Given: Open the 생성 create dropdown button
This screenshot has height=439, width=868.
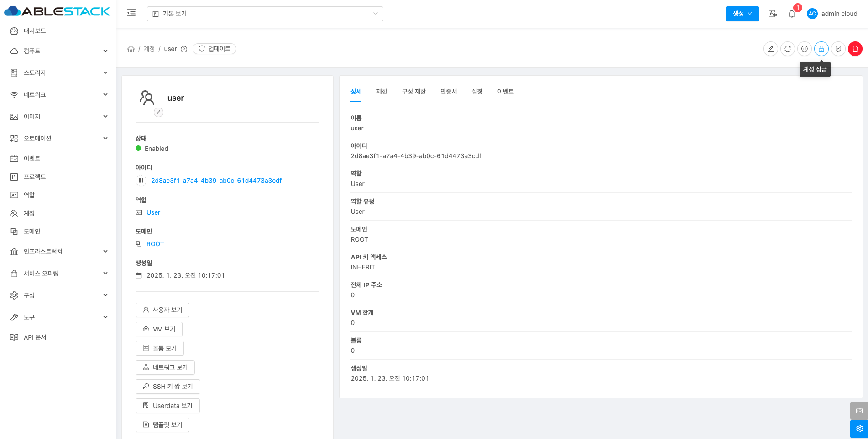Looking at the screenshot, I should (x=742, y=14).
